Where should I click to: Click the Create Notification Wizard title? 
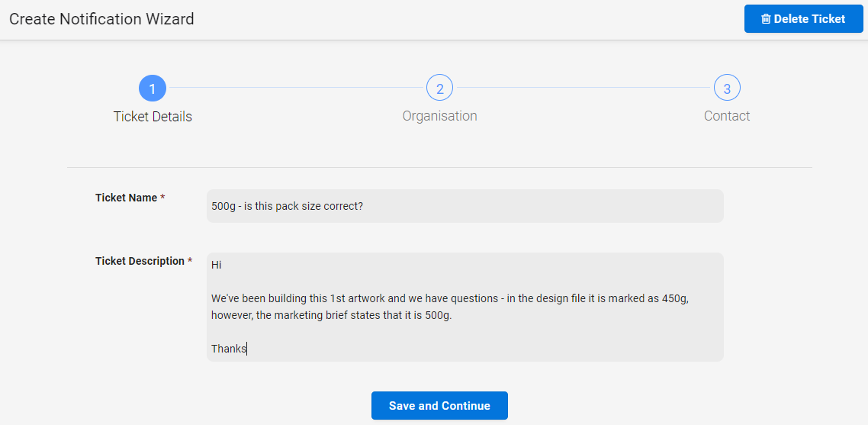(102, 19)
